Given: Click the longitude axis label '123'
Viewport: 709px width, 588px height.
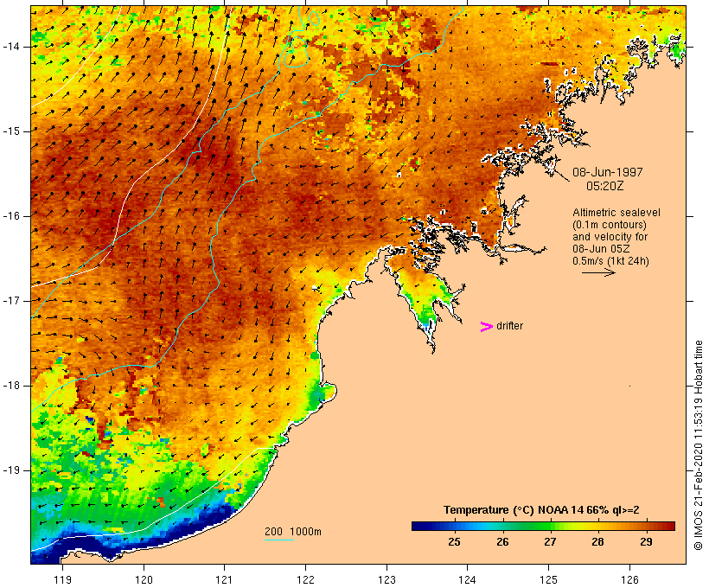Looking at the screenshot, I should point(386,579).
